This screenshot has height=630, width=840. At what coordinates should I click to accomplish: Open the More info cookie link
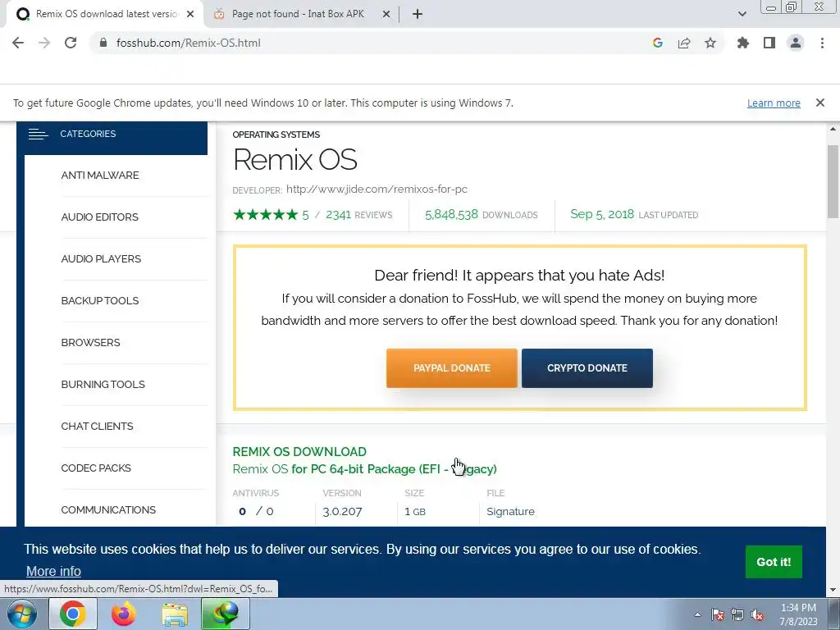(x=53, y=571)
